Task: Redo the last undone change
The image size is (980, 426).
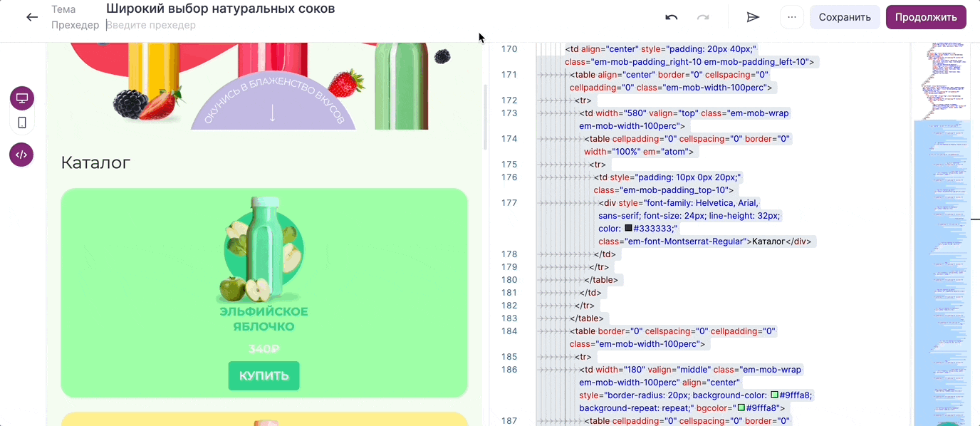Action: click(703, 17)
